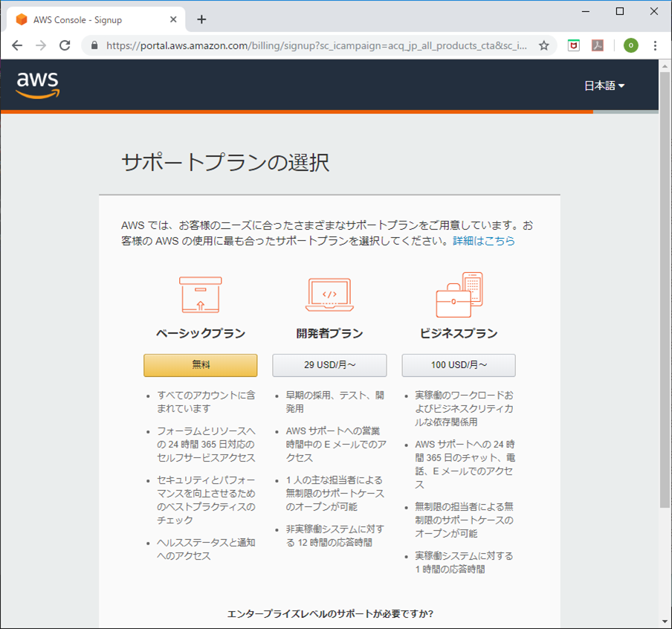Click the scrollbar up arrow
The height and width of the screenshot is (629, 672).
[x=665, y=66]
